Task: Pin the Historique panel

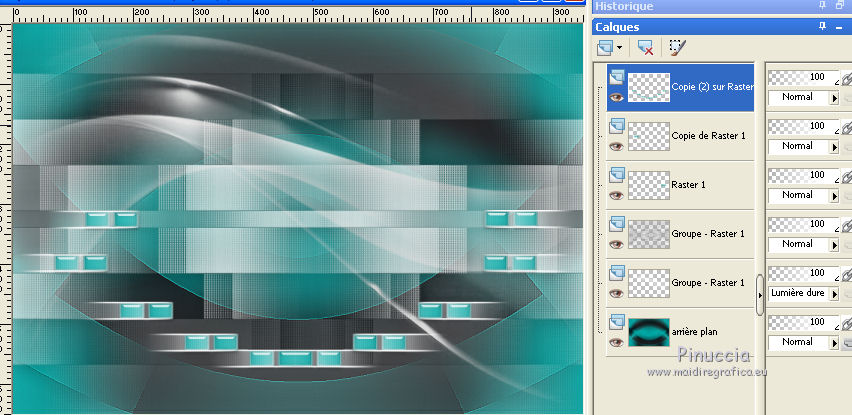Action: [823, 5]
